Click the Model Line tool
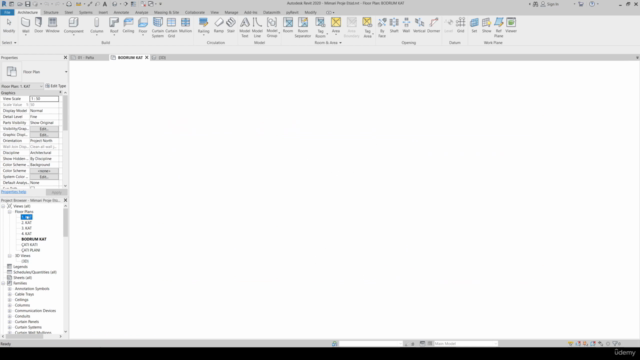 pyautogui.click(x=257, y=27)
